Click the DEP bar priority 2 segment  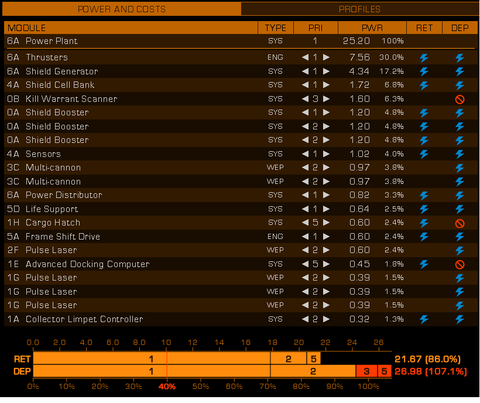[x=313, y=371]
